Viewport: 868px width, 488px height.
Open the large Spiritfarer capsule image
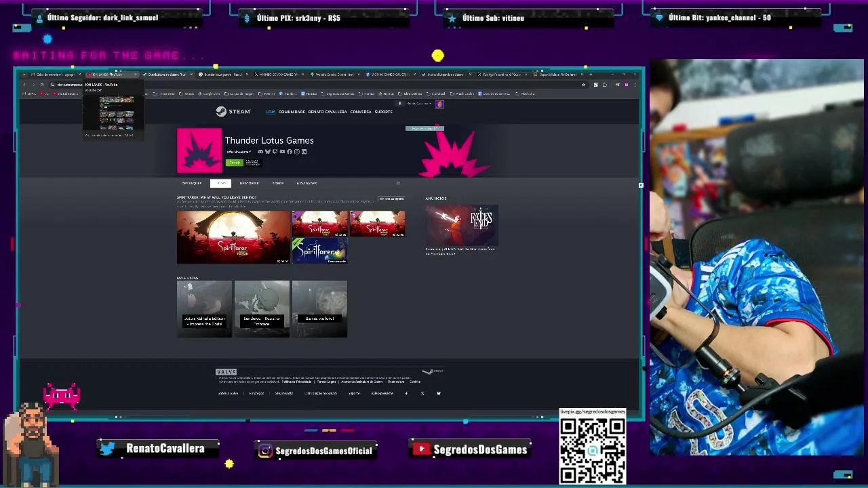pyautogui.click(x=233, y=237)
